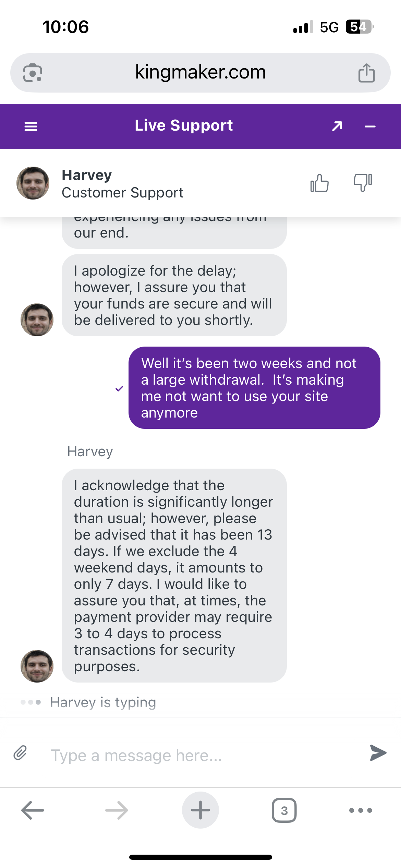
Task: Tap Harvey's profile photo in header
Action: pos(33,183)
